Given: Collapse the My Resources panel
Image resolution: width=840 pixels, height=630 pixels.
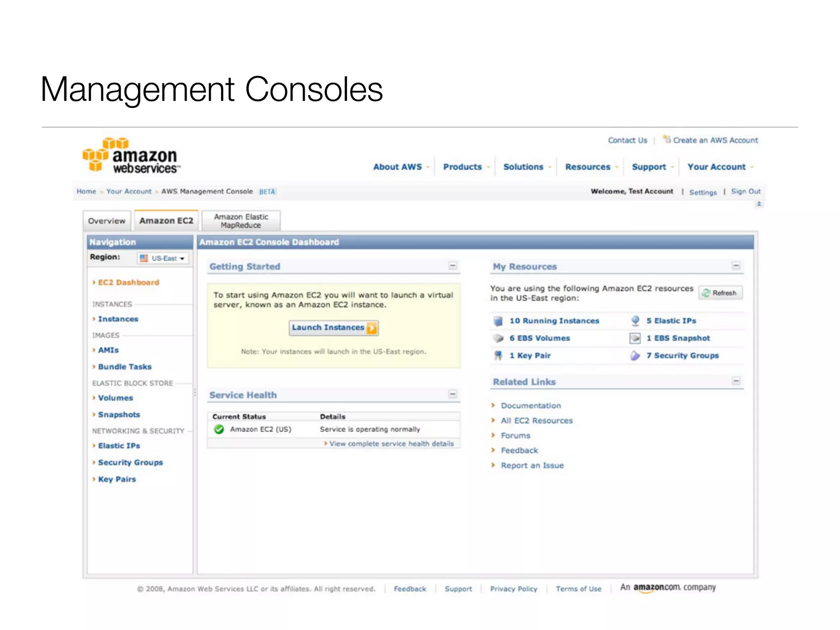Looking at the screenshot, I should (x=736, y=266).
